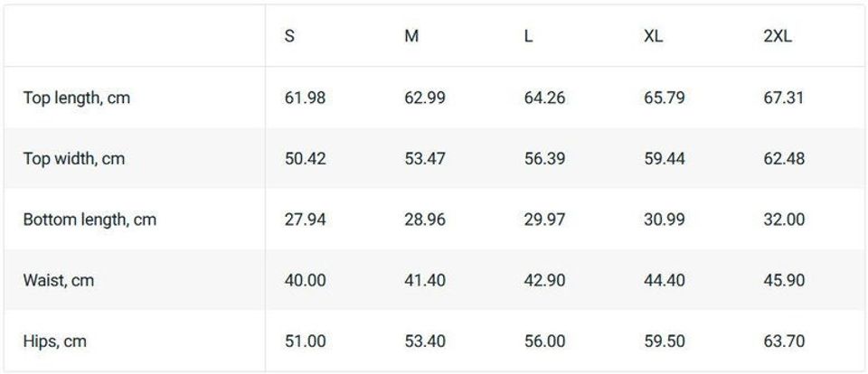Select the 63.70 hips value

coord(784,341)
